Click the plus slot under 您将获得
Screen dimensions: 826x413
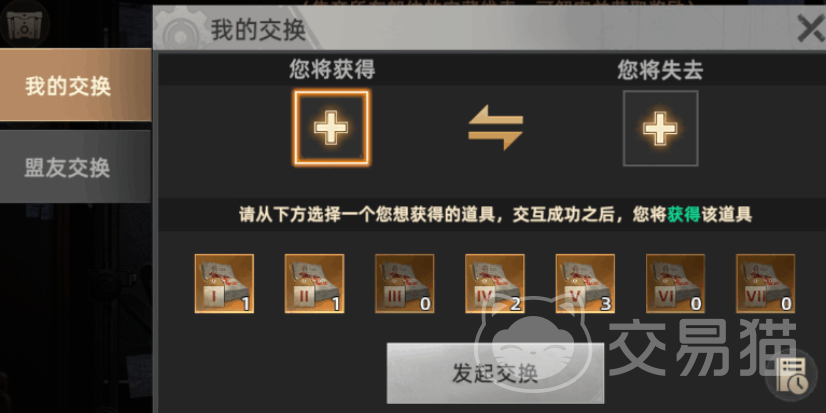(x=331, y=127)
